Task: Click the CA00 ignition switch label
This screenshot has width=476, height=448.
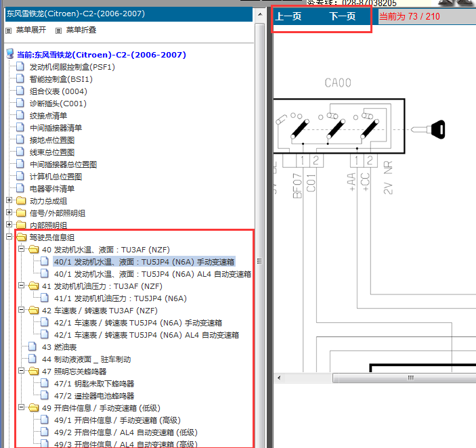Action: coord(338,83)
